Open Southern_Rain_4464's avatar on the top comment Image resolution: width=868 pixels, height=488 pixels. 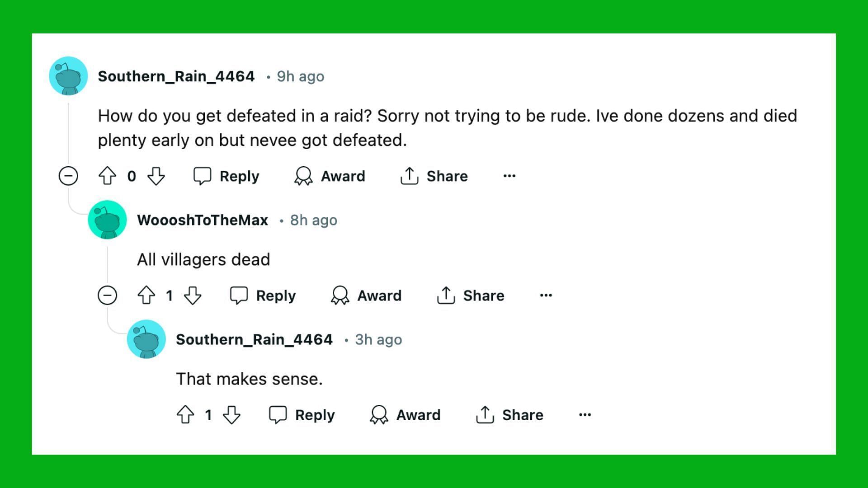(68, 76)
